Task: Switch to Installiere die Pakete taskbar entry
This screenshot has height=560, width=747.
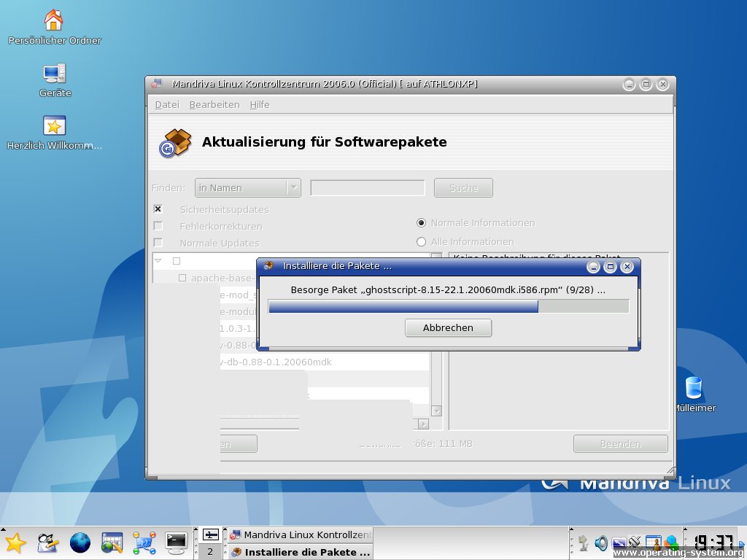Action: pyautogui.click(x=300, y=552)
